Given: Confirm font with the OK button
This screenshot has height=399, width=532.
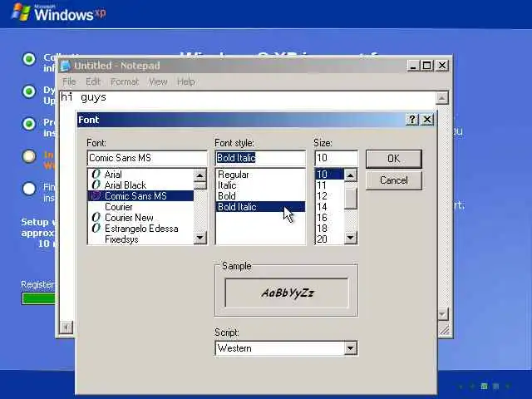Looking at the screenshot, I should click(393, 159).
